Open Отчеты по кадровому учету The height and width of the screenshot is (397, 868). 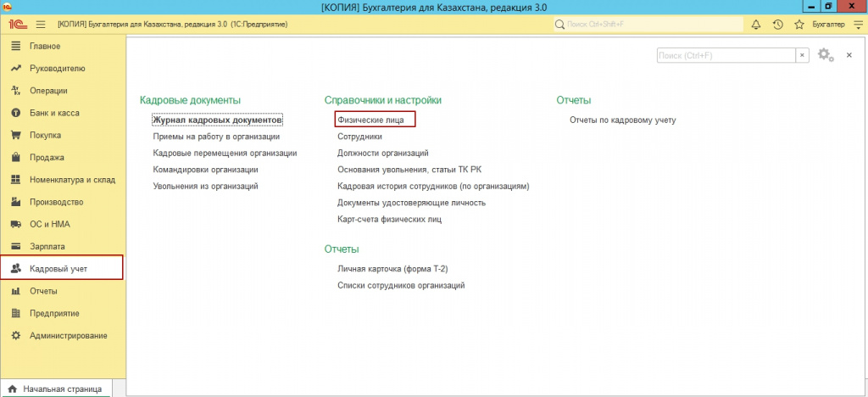coord(623,120)
